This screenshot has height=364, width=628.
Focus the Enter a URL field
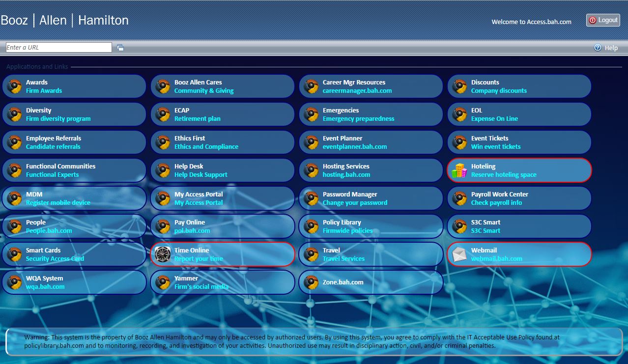58,48
